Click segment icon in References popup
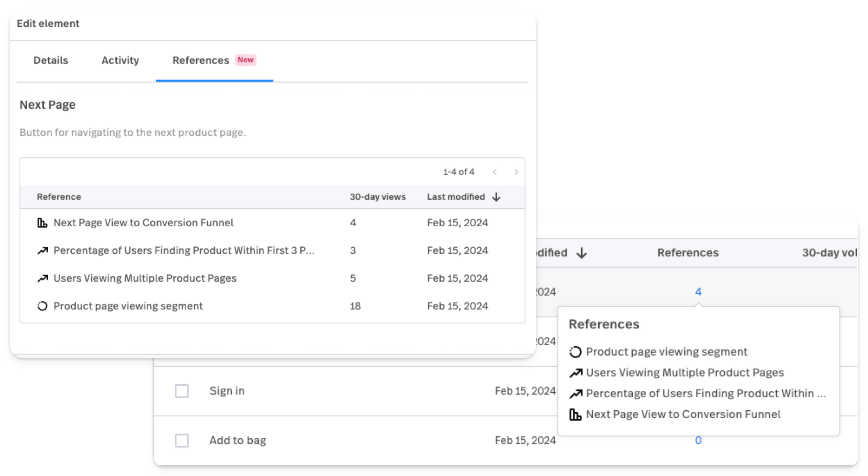 [575, 352]
